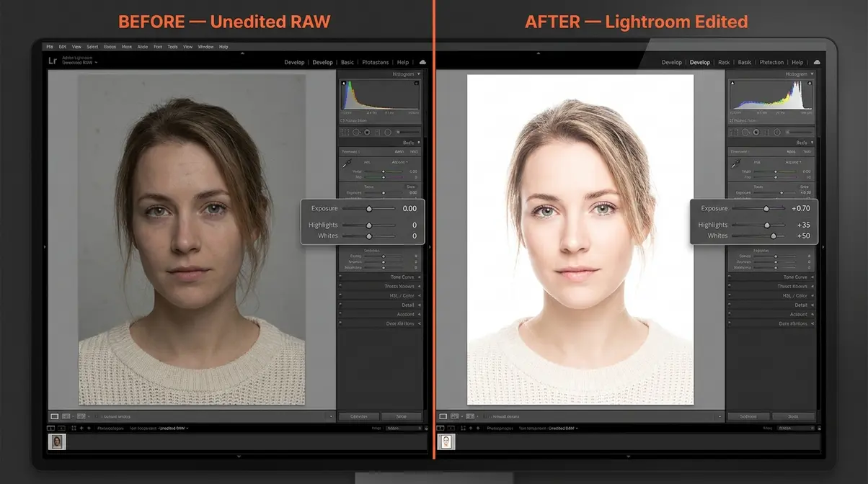868x484 pixels.
Task: Open the filmstrip filter dropdown in Before window
Action: [404, 429]
